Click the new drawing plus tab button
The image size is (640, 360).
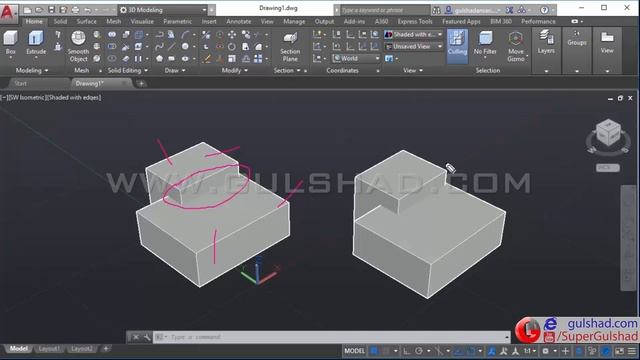pos(141,84)
